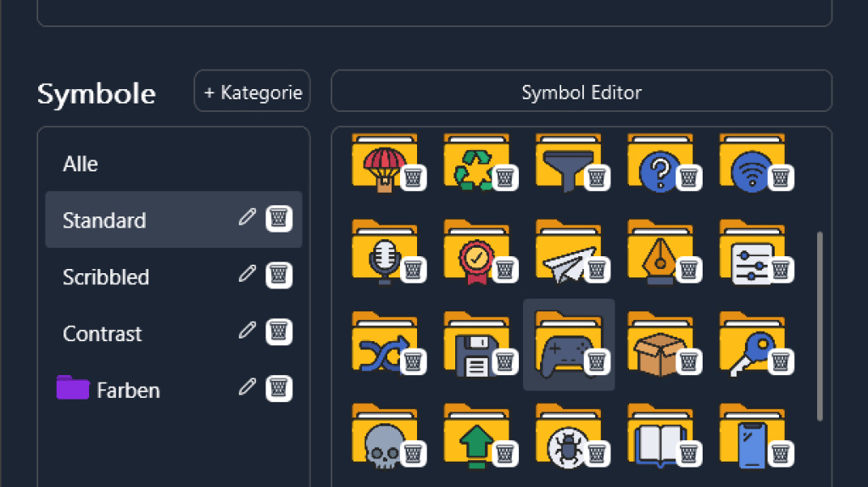This screenshot has height=487, width=868.
Task: Choose the microphone folder icon
Action: point(377,252)
